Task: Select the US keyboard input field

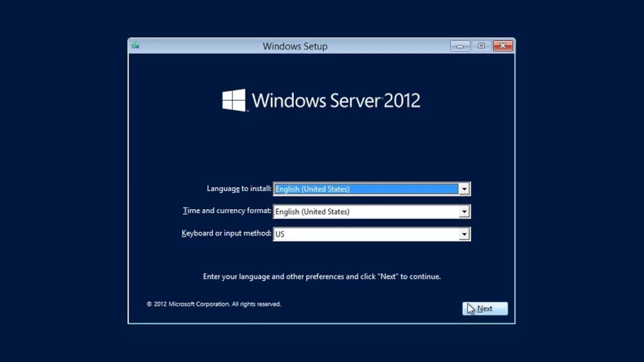Action: pyautogui.click(x=372, y=234)
